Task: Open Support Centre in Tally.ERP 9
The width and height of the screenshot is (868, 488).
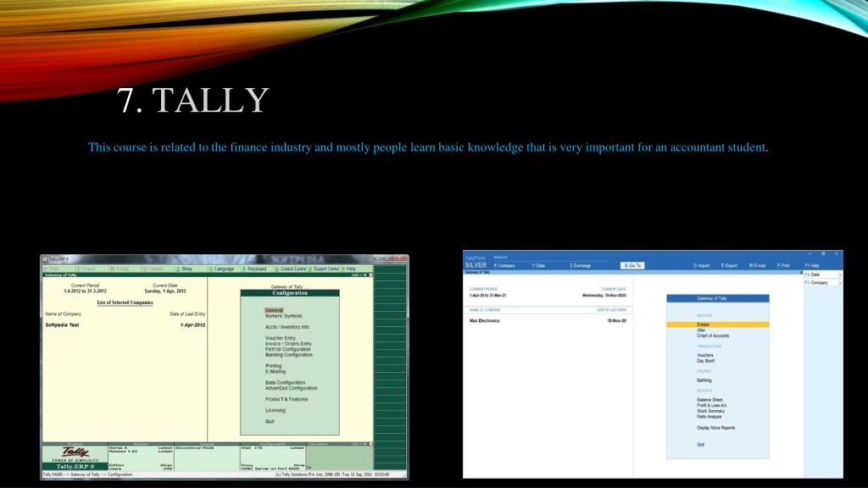Action: [x=323, y=269]
